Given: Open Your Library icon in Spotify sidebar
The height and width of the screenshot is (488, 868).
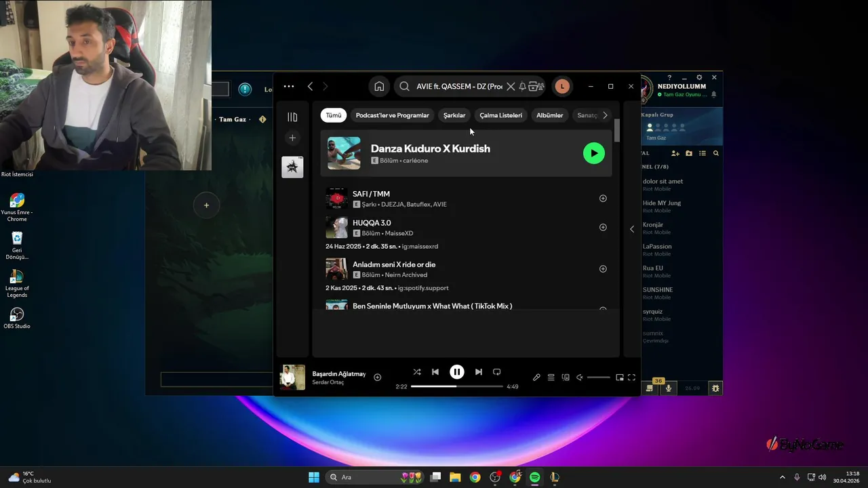Looking at the screenshot, I should (292, 117).
